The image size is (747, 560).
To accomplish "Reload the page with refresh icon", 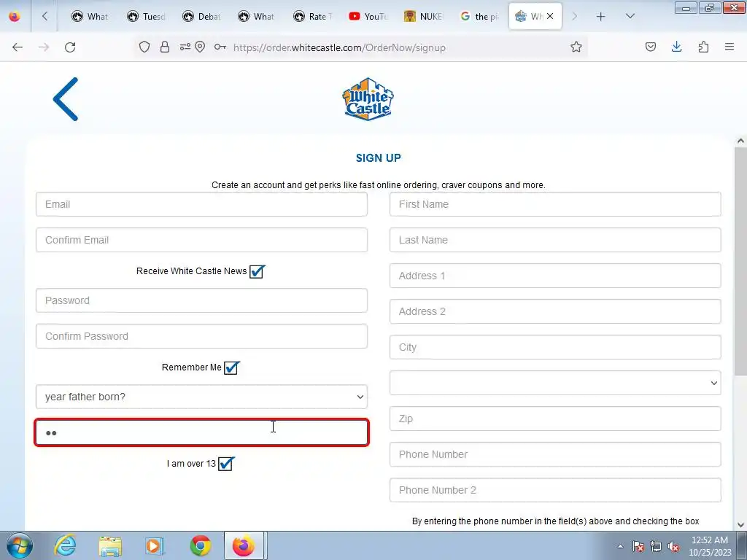I will (x=70, y=47).
